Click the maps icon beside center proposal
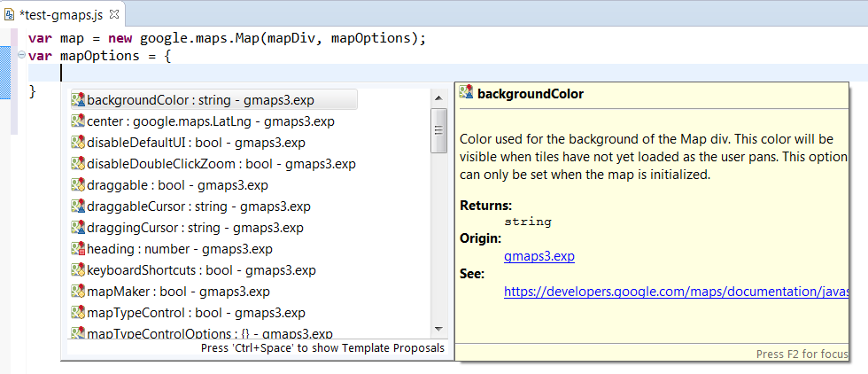Viewport: 868px width, 374px height. [78, 121]
